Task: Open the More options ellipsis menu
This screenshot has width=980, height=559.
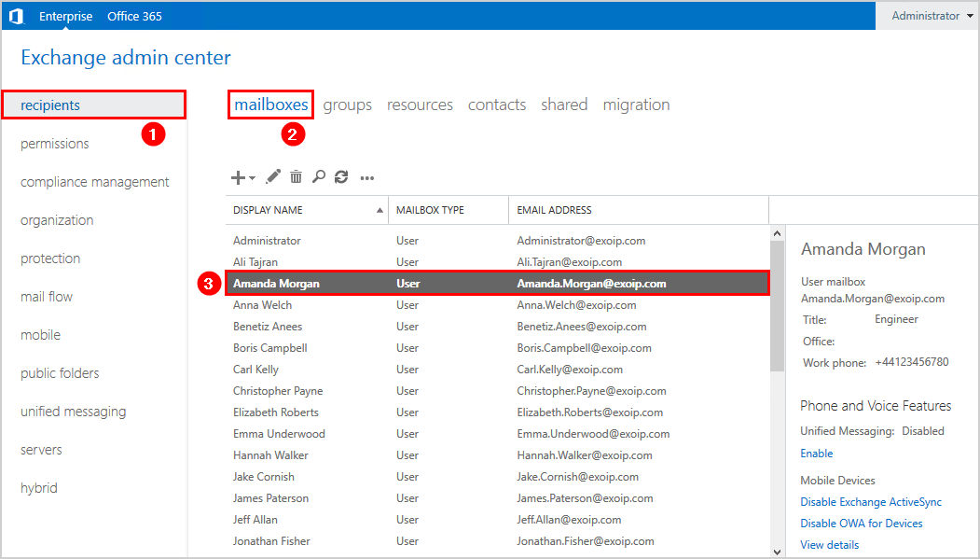Action: pyautogui.click(x=366, y=177)
